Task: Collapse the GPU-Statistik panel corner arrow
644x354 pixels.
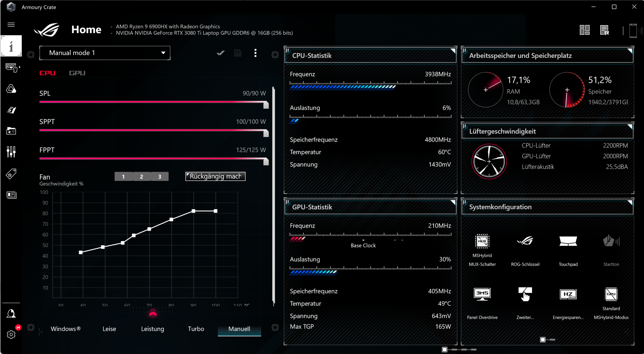Action: click(453, 202)
